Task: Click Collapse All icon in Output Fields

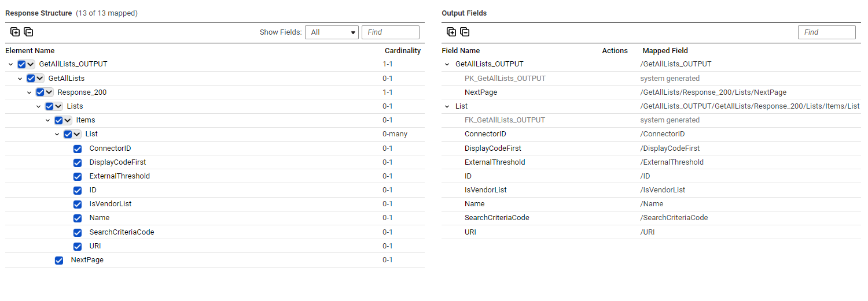Action: pos(465,32)
